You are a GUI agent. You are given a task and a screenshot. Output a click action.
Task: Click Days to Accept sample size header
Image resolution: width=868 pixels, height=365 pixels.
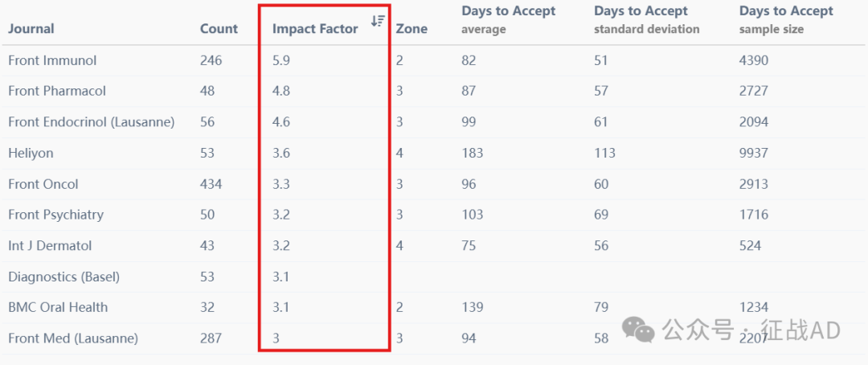786,20
